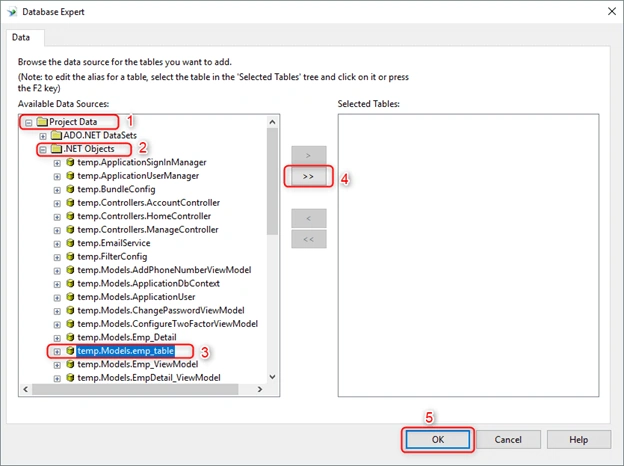Expand the temp.ApplicationSignInManager node
This screenshot has height=466, width=624.
(x=57, y=163)
